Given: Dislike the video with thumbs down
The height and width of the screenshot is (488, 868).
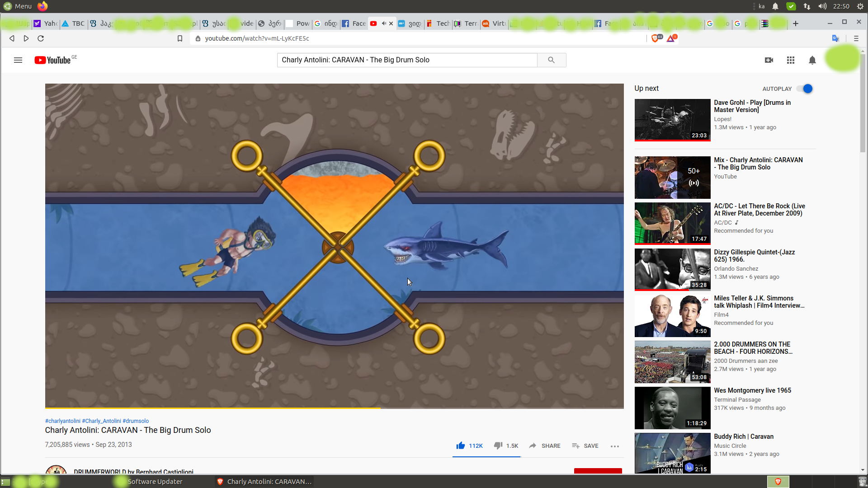Looking at the screenshot, I should (498, 446).
